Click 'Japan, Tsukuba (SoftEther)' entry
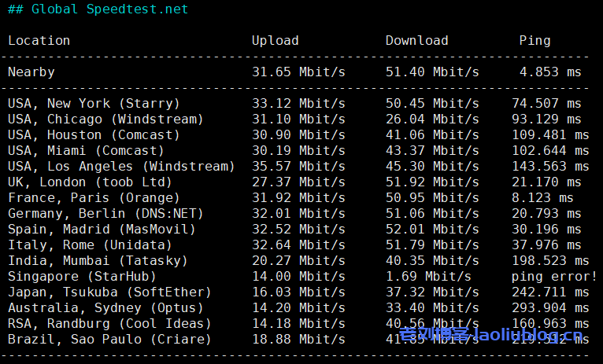 [105, 292]
